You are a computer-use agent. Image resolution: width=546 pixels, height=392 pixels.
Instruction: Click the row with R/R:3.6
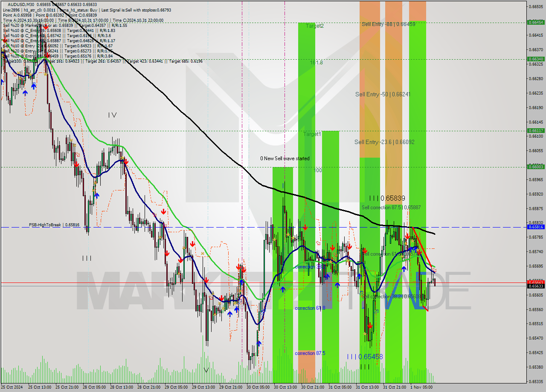coord(57,35)
